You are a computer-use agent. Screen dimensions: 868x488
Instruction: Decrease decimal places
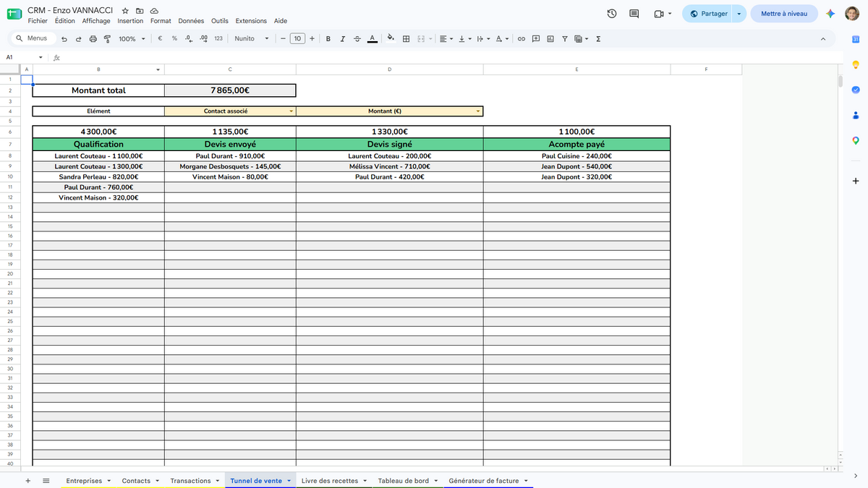pyautogui.click(x=189, y=38)
